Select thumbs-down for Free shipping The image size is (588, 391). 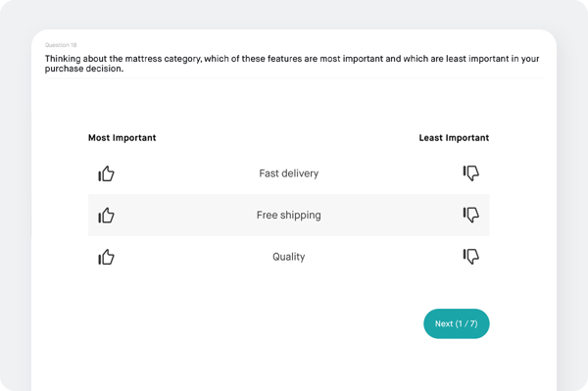coord(471,215)
